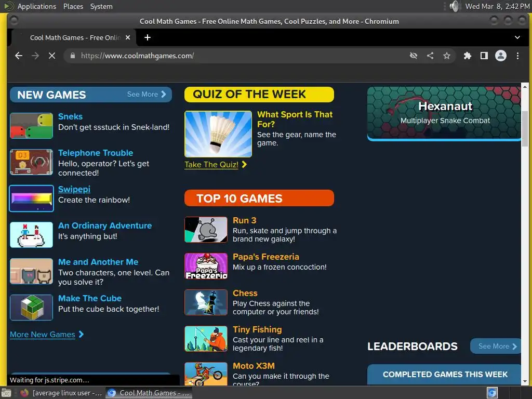The width and height of the screenshot is (532, 399).
Task: Open the Me and Another Me link
Action: click(98, 262)
